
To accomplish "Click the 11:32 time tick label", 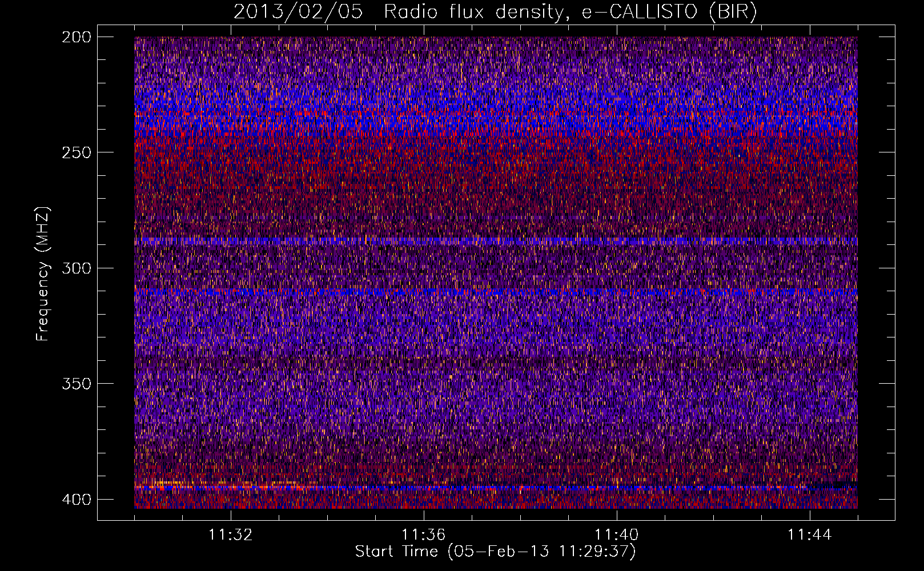I will (x=230, y=535).
